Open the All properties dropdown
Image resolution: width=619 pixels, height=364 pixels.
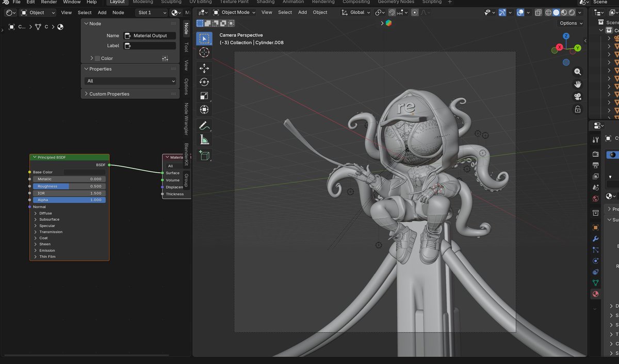[x=131, y=81]
